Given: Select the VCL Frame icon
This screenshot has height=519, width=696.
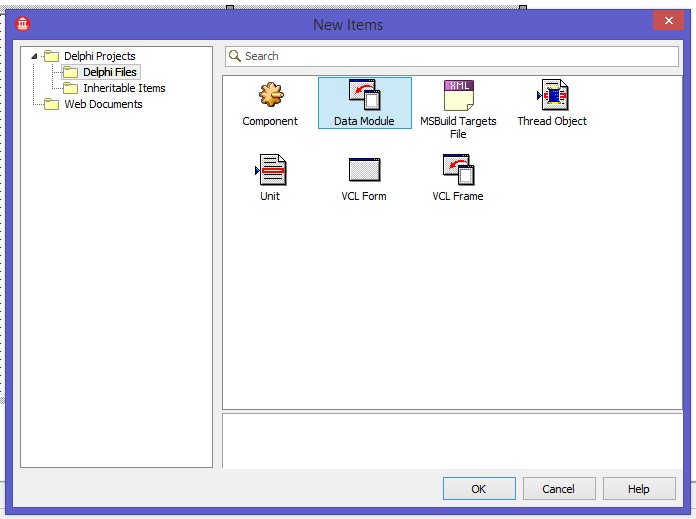Looking at the screenshot, I should (459, 170).
